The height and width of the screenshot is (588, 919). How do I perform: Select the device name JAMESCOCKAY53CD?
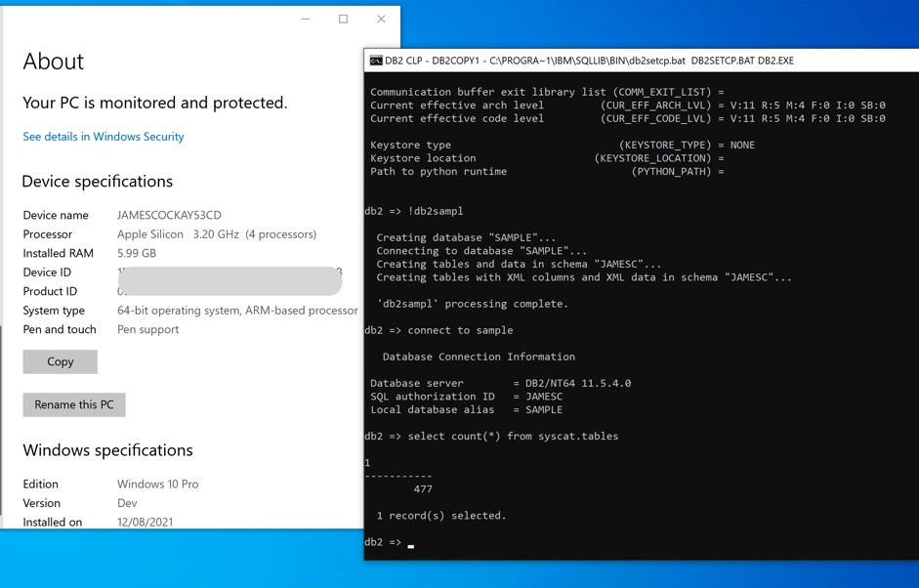tap(169, 215)
